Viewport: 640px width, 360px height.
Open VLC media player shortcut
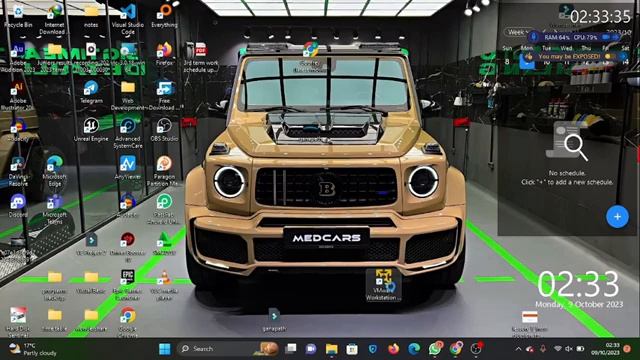[x=164, y=285]
